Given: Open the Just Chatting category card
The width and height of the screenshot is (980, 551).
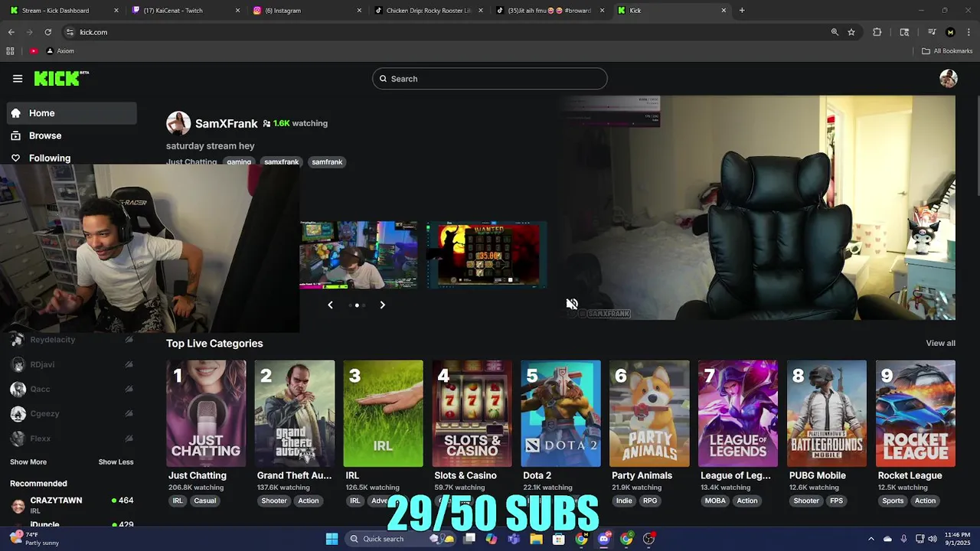Looking at the screenshot, I should pos(206,413).
